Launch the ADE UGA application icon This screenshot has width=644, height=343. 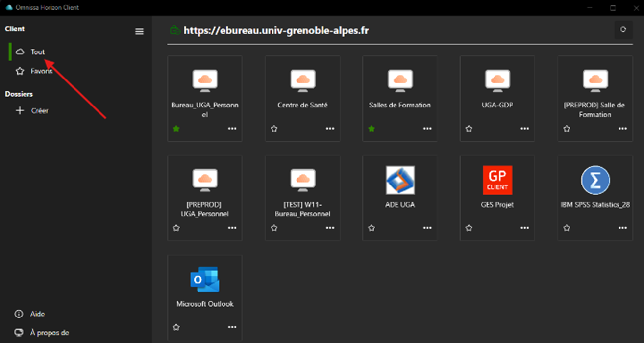(400, 180)
